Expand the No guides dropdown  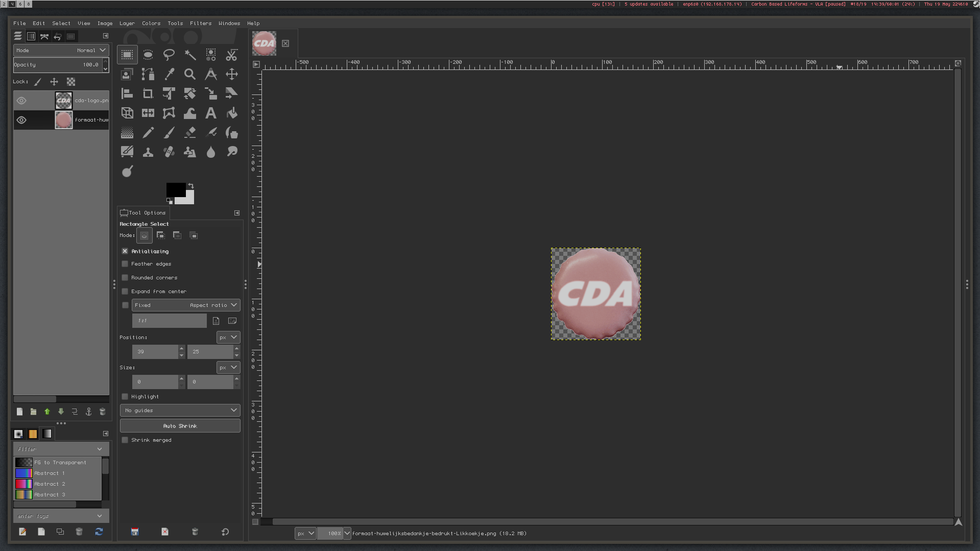(x=180, y=411)
